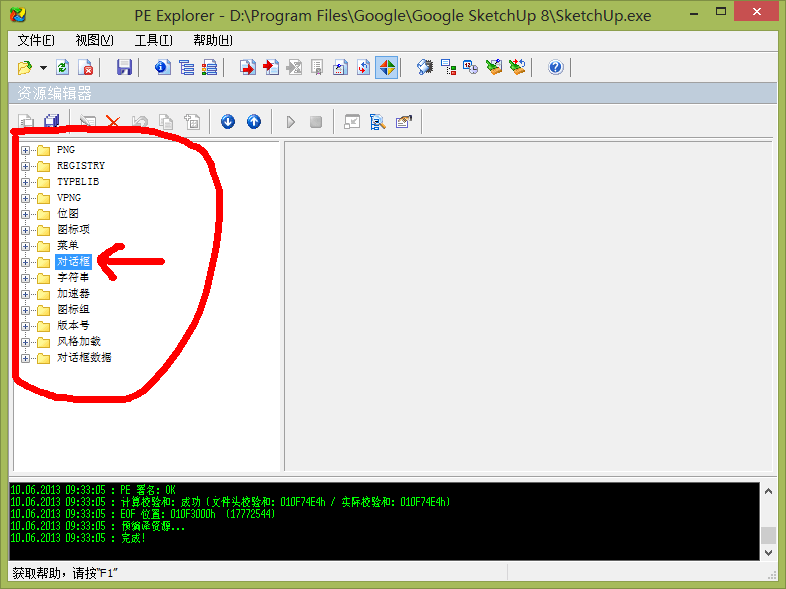
Task: Click the first green brush icon, beside the clock
Action: pyautogui.click(x=494, y=67)
